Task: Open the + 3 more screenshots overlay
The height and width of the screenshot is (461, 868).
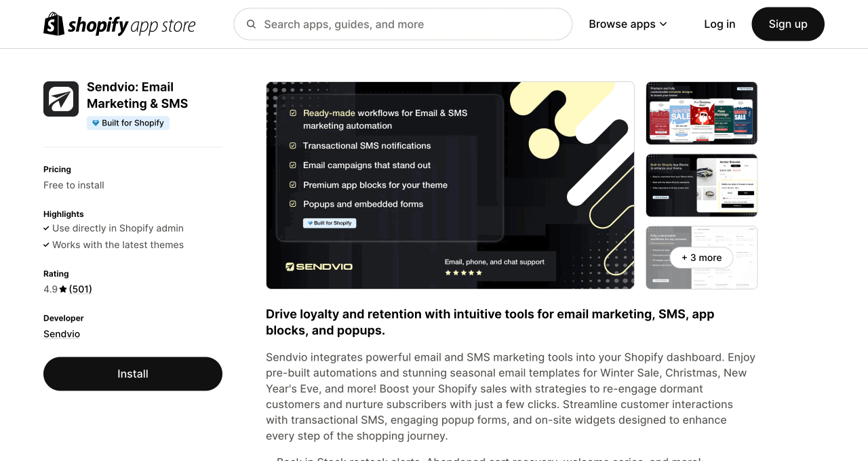Action: pyautogui.click(x=701, y=258)
